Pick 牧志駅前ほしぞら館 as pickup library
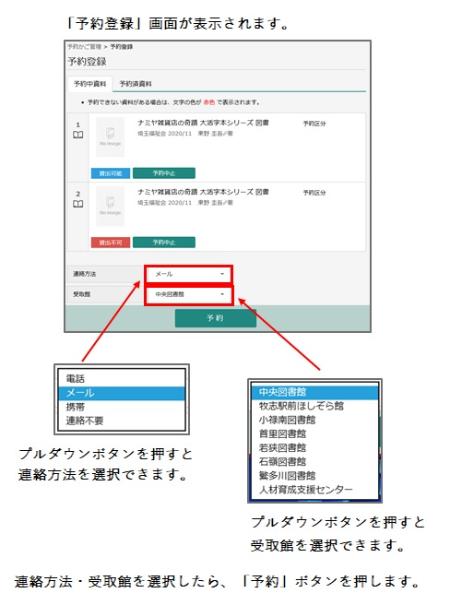This screenshot has width=450, height=605. [x=301, y=406]
